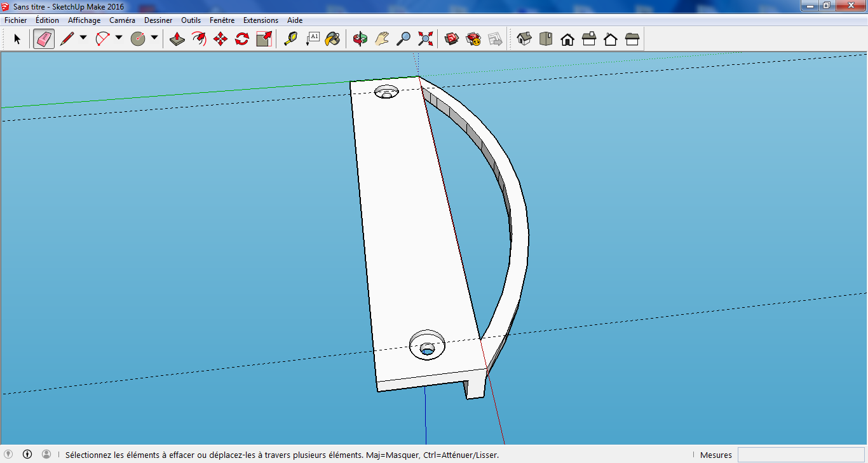Click the model credits info status icon
This screenshot has width=868, height=463.
(27, 454)
